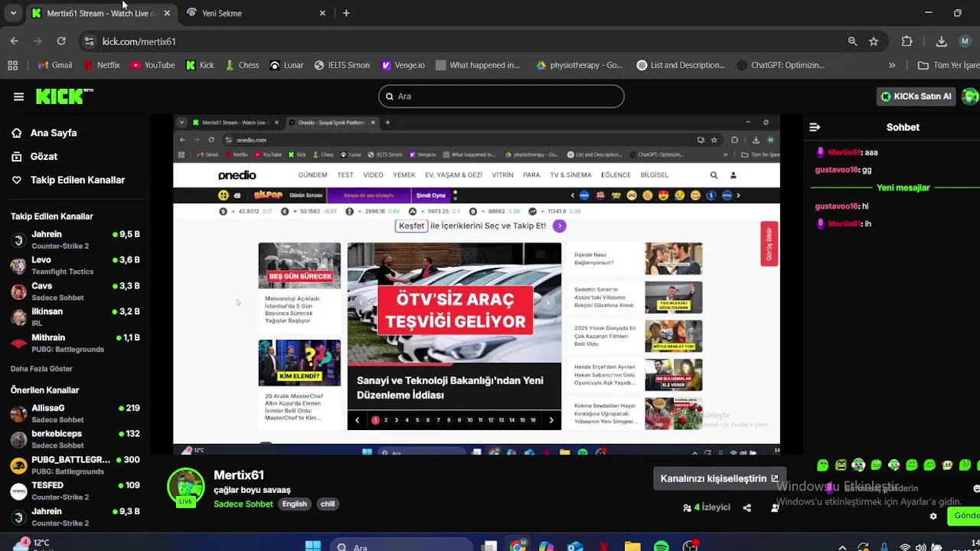Open PUBG_BATTLEGR... recommended channel
This screenshot has height=551, width=980.
(75, 465)
